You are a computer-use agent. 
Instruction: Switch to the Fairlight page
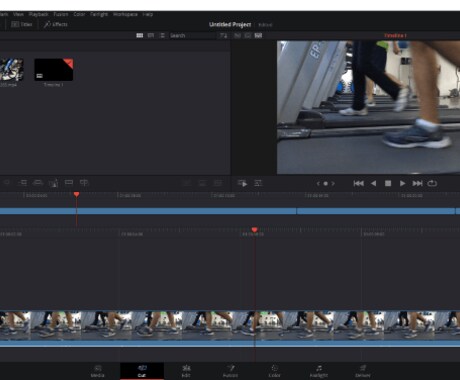(319, 371)
